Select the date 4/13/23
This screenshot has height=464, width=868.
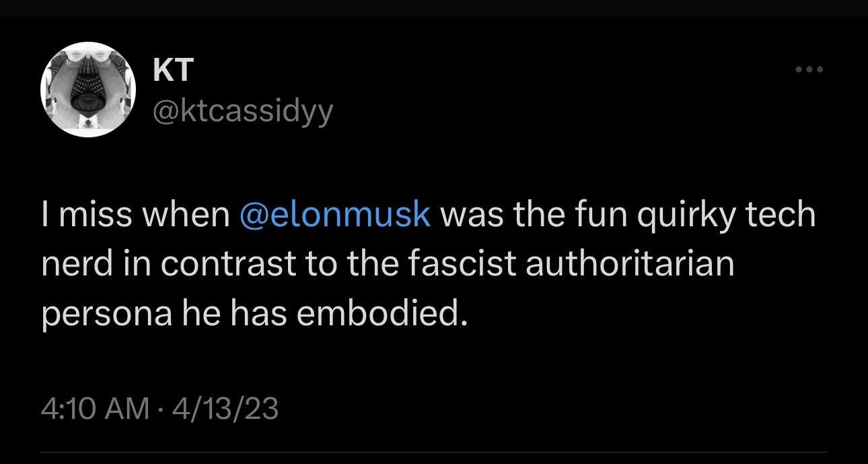point(224,407)
